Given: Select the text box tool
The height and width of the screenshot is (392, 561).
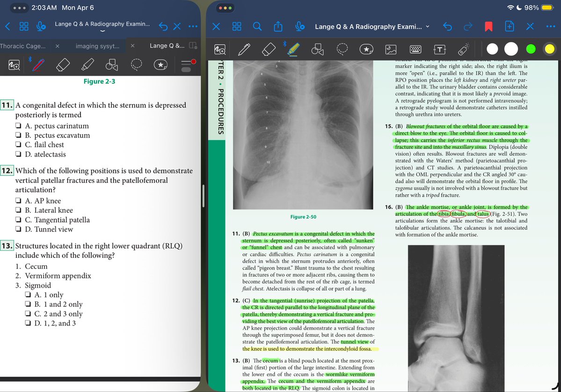Looking at the screenshot, I should [440, 50].
